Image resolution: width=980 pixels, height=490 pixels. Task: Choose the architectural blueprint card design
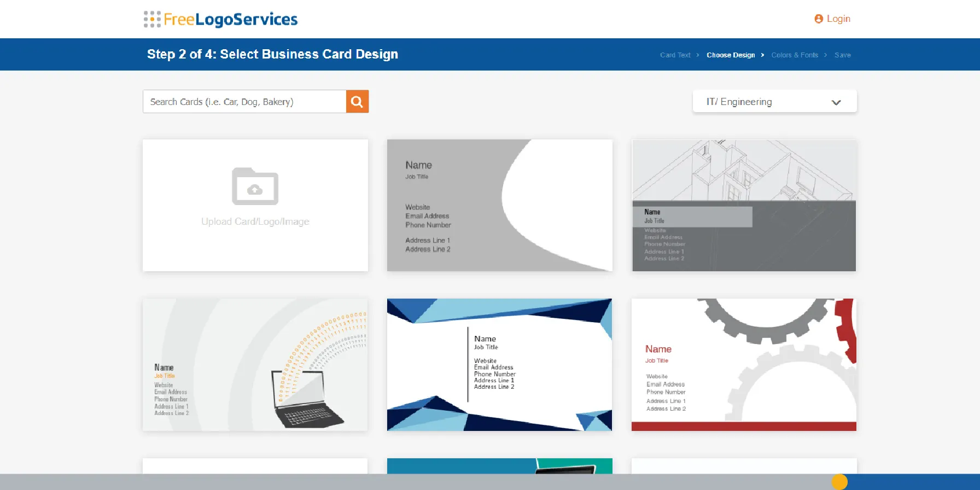(744, 205)
